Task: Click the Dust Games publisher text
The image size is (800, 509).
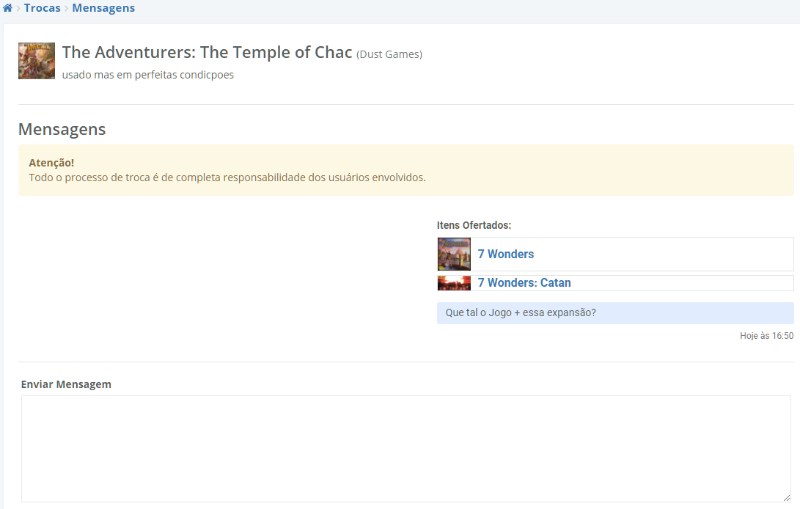Action: click(x=389, y=54)
